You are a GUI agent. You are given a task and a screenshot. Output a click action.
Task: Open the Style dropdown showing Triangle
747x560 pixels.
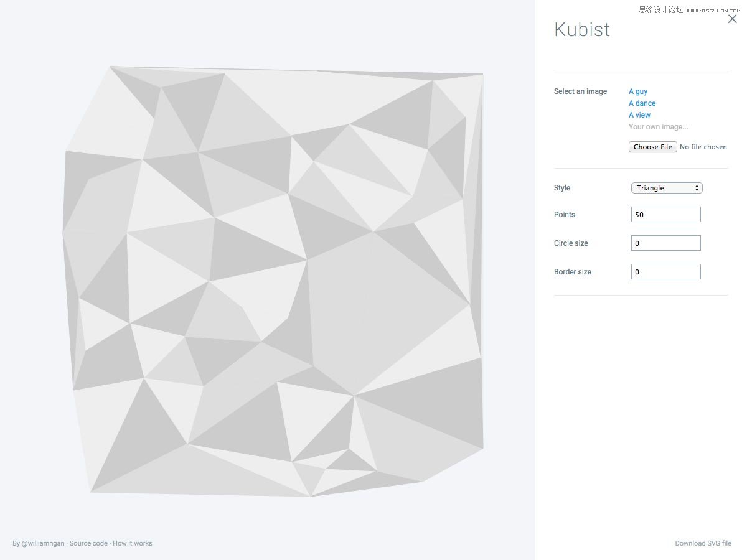coord(666,188)
